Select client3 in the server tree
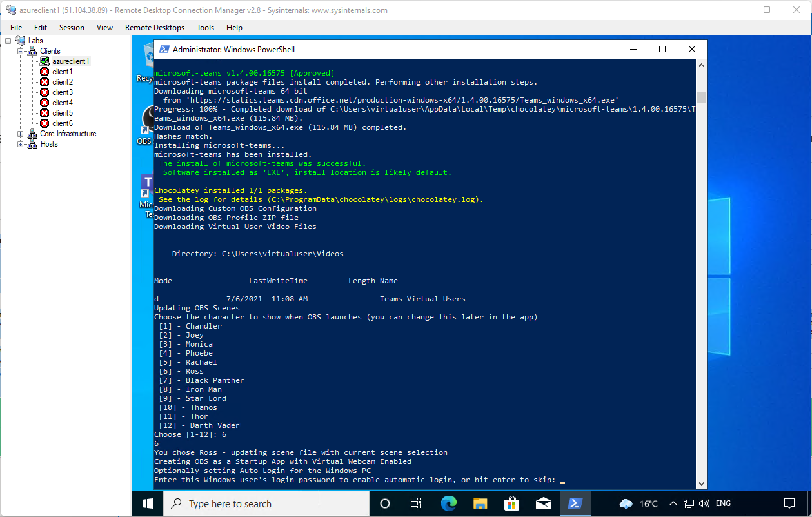 (63, 92)
